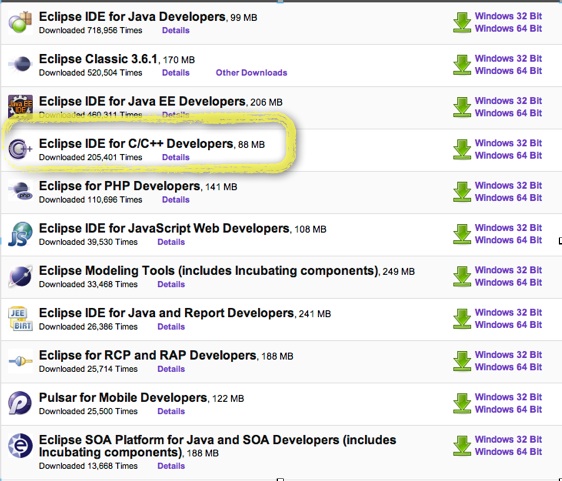
Task: Open Details for Eclipse for PHP Developers
Action: [x=176, y=200]
